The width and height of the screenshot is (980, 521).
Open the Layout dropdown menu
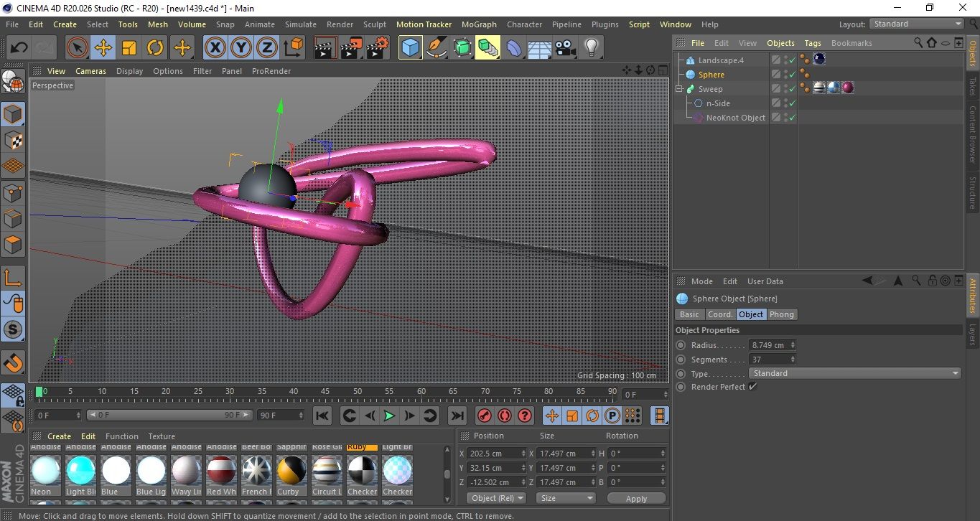pos(917,24)
